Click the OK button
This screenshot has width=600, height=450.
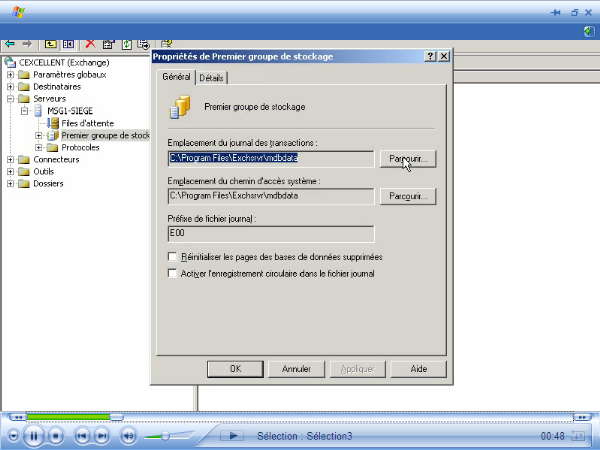click(235, 369)
